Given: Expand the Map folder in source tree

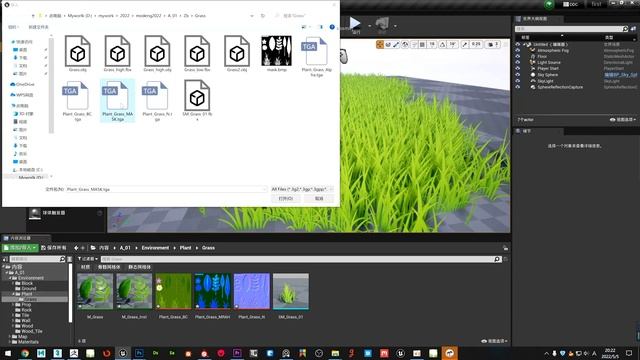Looking at the screenshot, I should pyautogui.click(x=9, y=337).
